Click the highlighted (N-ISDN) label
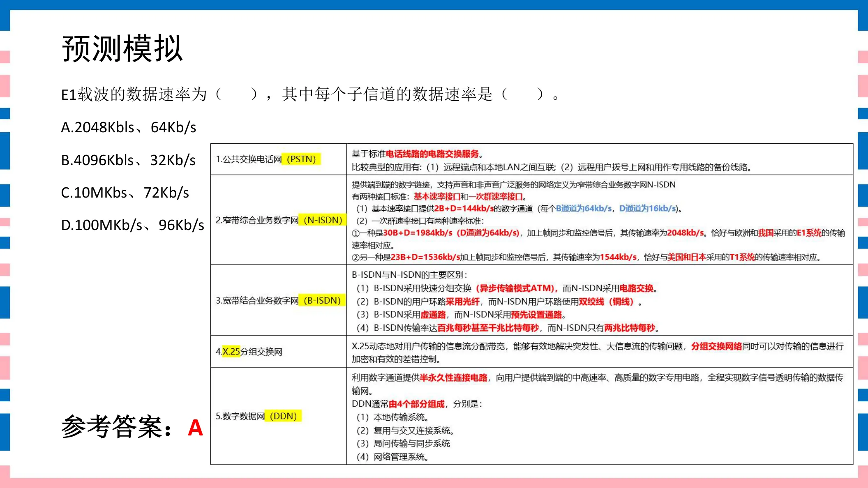 coord(323,220)
